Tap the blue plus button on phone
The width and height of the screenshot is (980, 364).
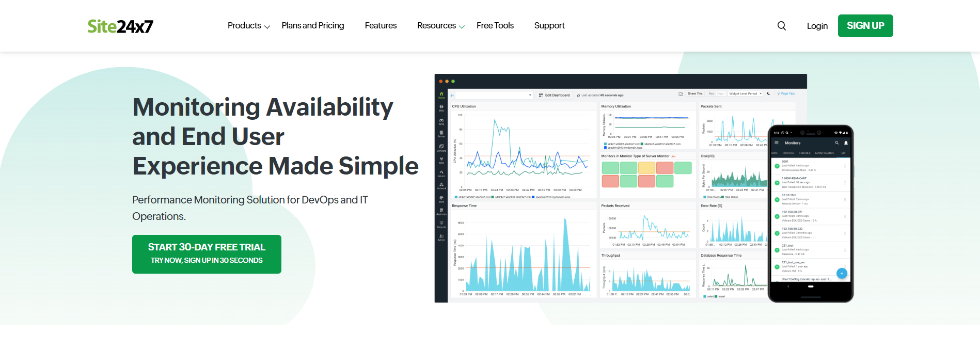coord(842,274)
